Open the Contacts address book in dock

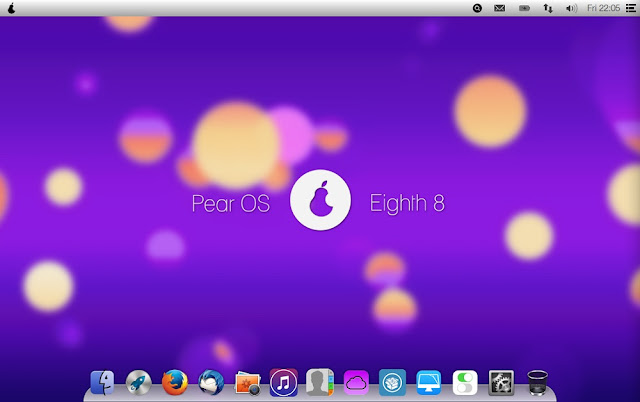pos(320,382)
